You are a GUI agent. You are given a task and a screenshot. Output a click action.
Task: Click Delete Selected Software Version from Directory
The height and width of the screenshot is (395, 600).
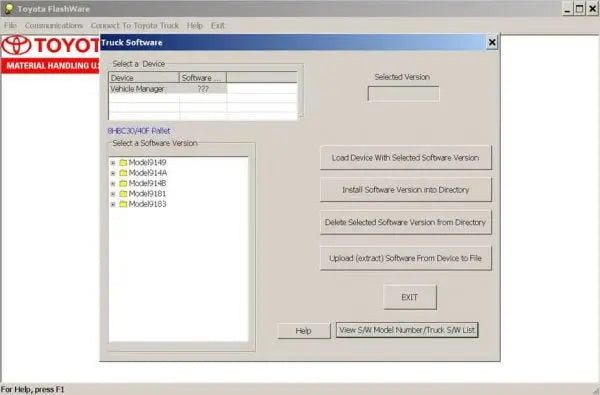[x=406, y=222]
